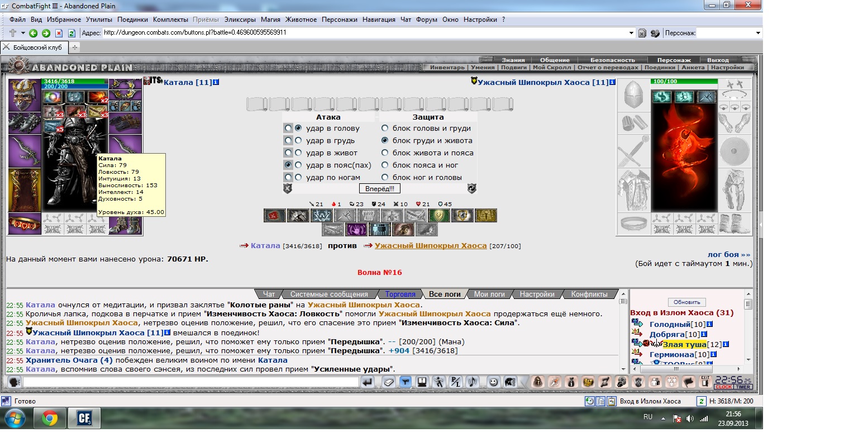Click the smiley emoticon button in chat bar

pos(493,382)
